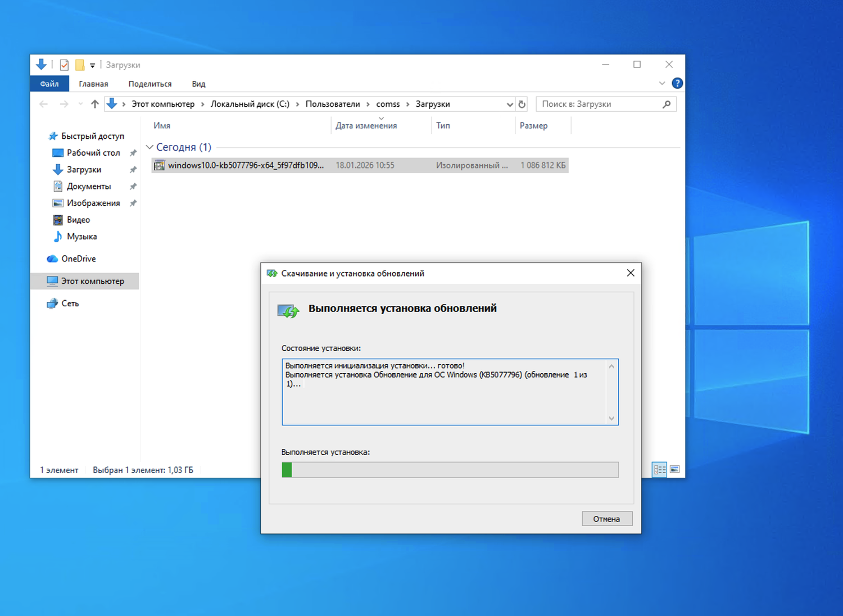Switch to the large icons view in the status bar
843x616 pixels.
pos(675,469)
